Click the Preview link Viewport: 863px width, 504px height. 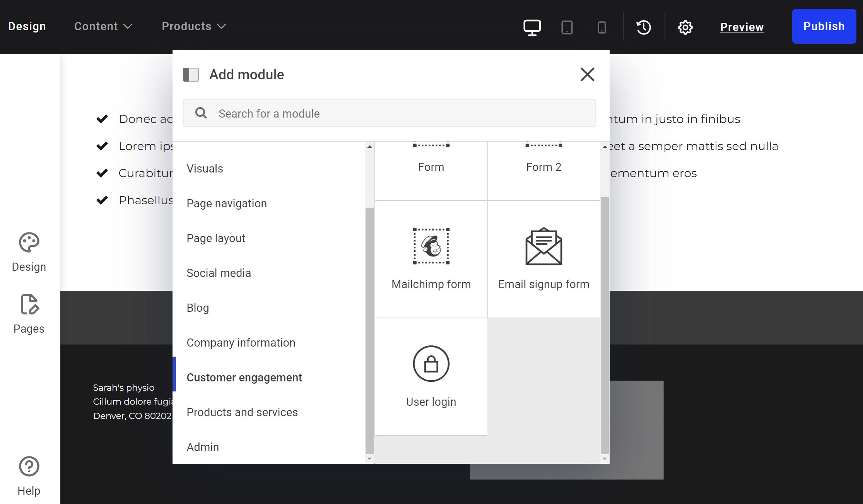[x=742, y=27]
